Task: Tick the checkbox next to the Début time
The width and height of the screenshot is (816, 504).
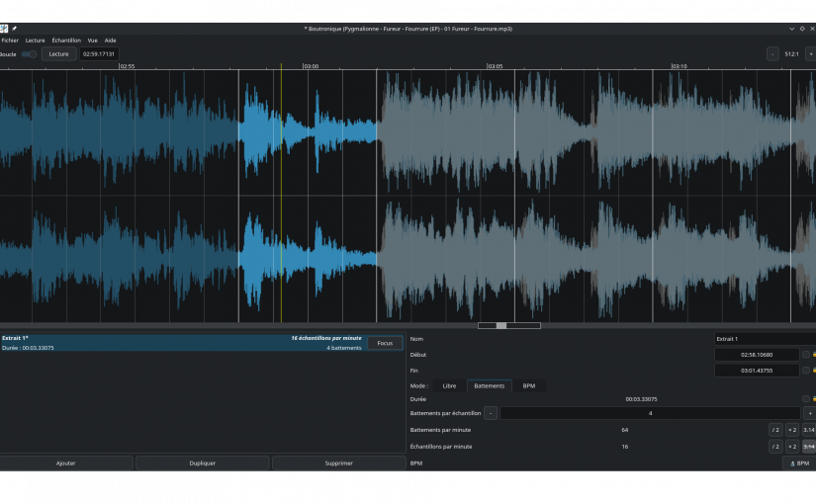Action: 805,354
